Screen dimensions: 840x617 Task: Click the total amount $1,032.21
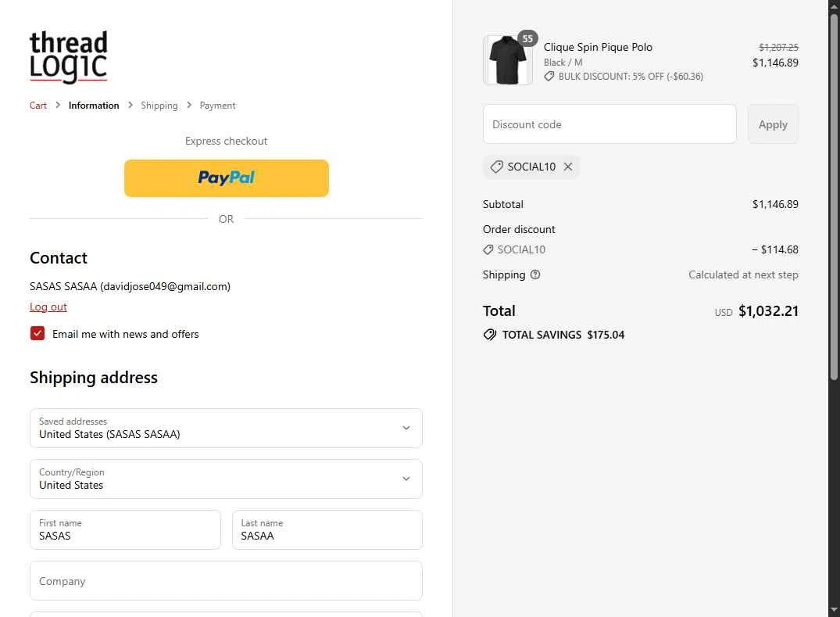click(768, 311)
